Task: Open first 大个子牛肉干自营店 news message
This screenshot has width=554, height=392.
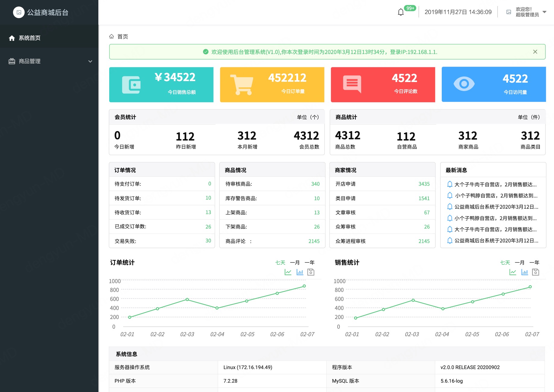Action: coord(495,184)
